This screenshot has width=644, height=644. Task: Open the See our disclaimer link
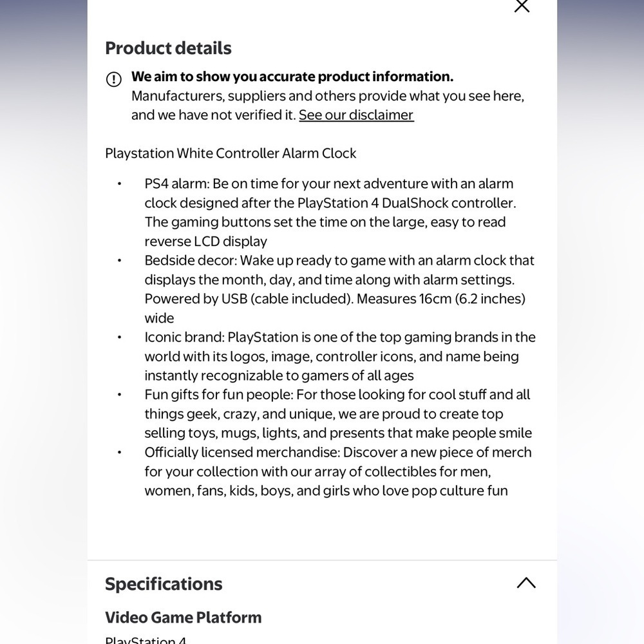(356, 115)
